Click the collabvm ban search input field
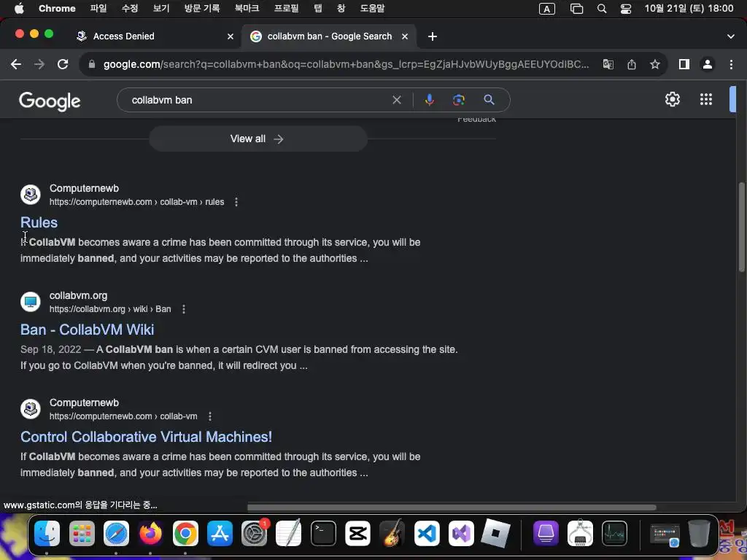 click(258, 100)
